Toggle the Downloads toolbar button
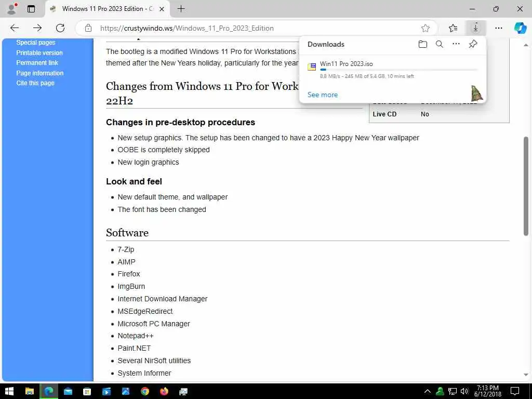 (476, 28)
